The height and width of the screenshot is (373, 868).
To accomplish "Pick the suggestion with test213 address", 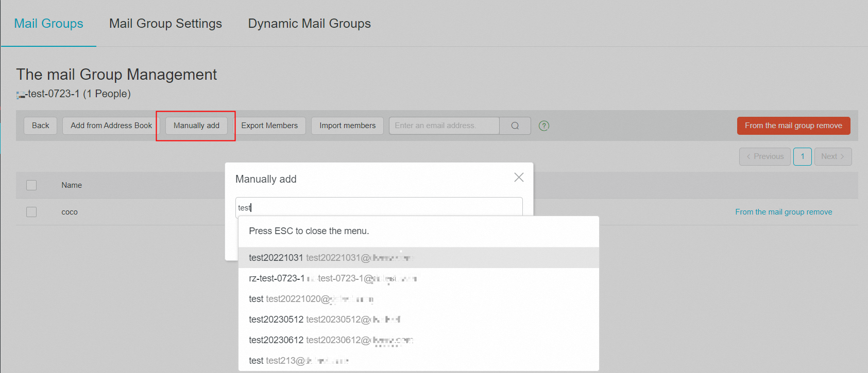I will click(418, 361).
